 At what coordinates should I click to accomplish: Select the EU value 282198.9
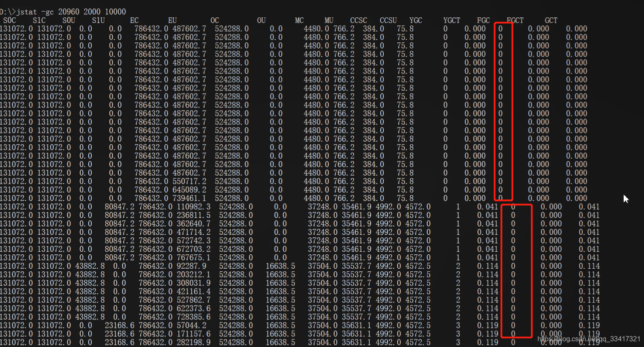194,342
